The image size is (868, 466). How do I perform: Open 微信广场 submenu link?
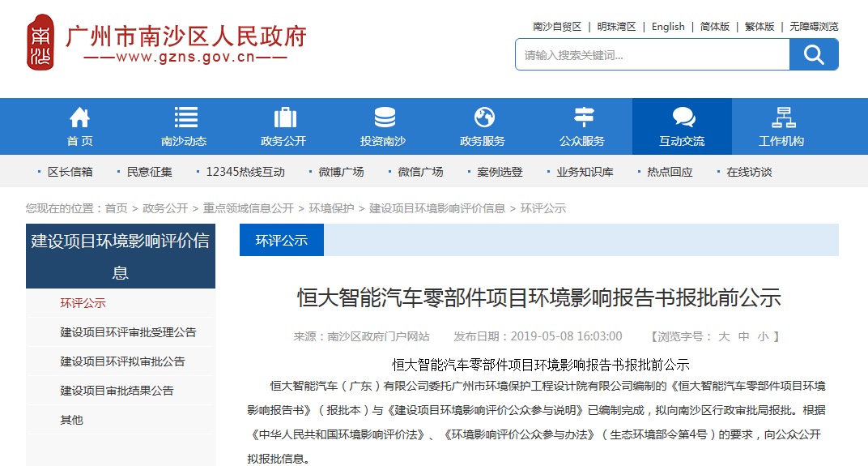(x=420, y=172)
